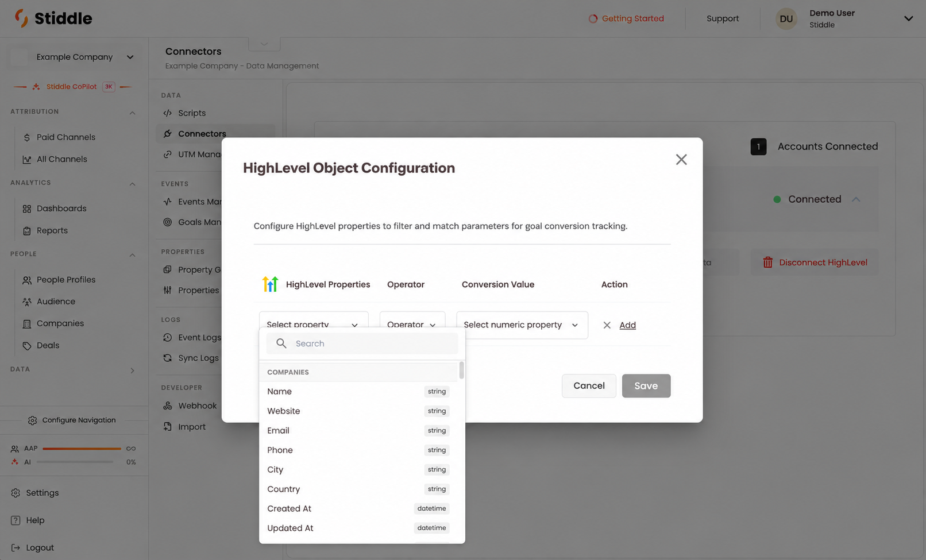The height and width of the screenshot is (560, 926).
Task: Click the AAP usage progress bar
Action: [x=82, y=449]
